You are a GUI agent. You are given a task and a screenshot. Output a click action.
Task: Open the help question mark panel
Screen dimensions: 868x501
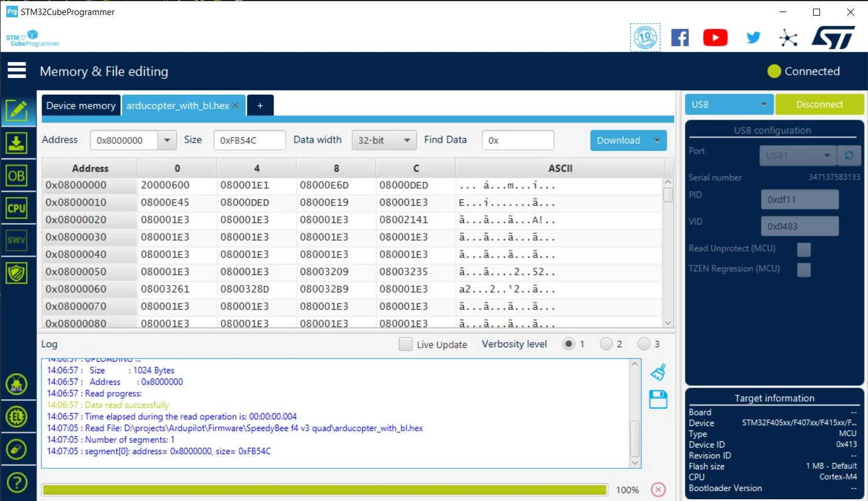coord(18,483)
